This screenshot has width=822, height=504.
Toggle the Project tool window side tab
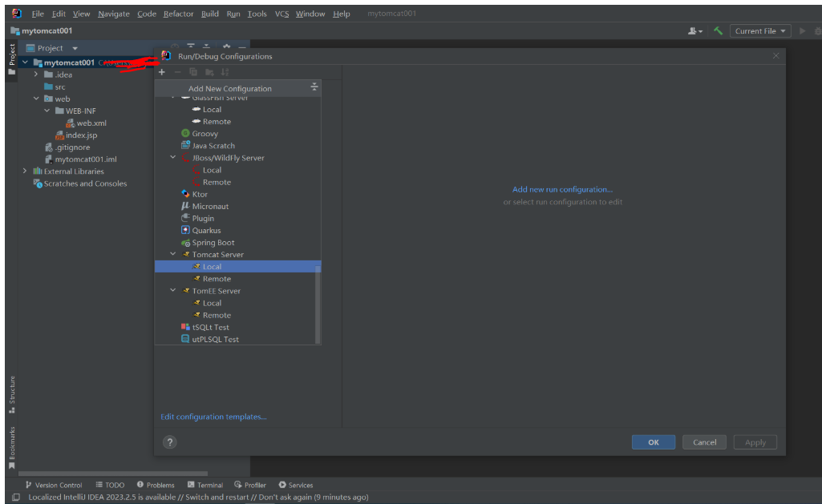coord(12,59)
